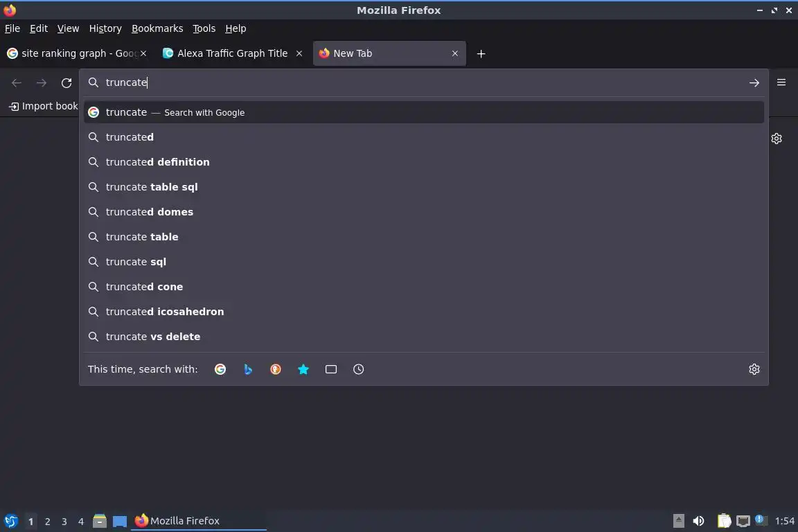Switch to workspace 2 in taskbar

pos(47,522)
